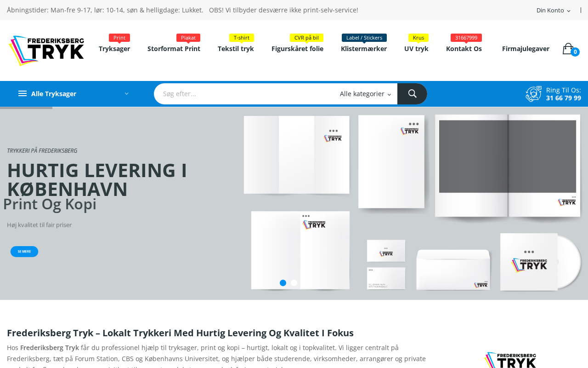588x368 pixels.
Task: Click the Print Og Kopi slide subtitle
Action: (x=50, y=204)
